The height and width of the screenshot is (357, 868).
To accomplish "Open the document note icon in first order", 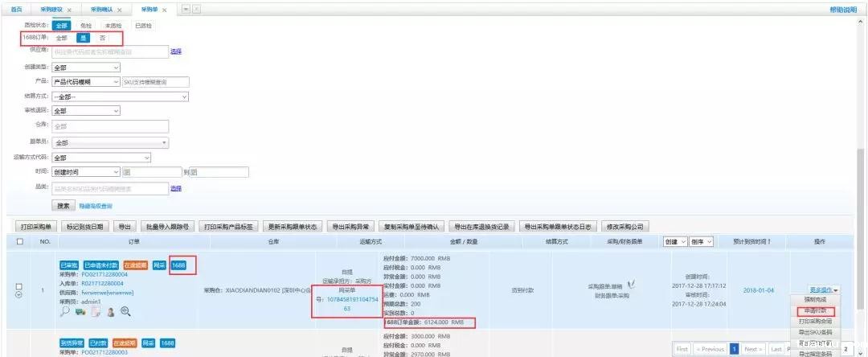I will (x=96, y=312).
